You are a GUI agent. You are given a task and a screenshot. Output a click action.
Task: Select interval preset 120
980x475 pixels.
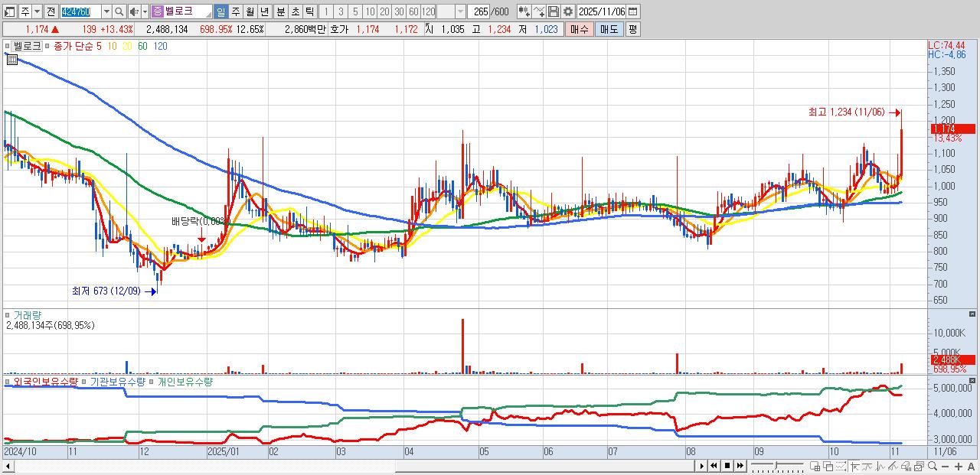tap(428, 11)
